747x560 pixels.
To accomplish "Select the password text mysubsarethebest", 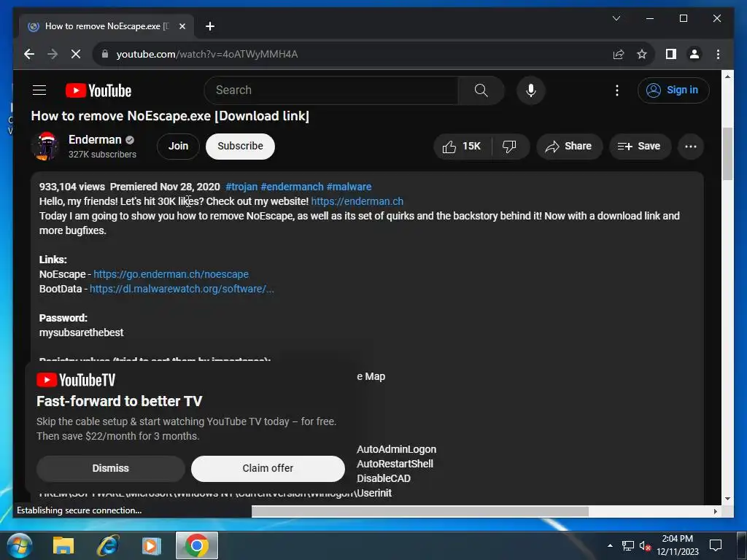I will tap(82, 332).
